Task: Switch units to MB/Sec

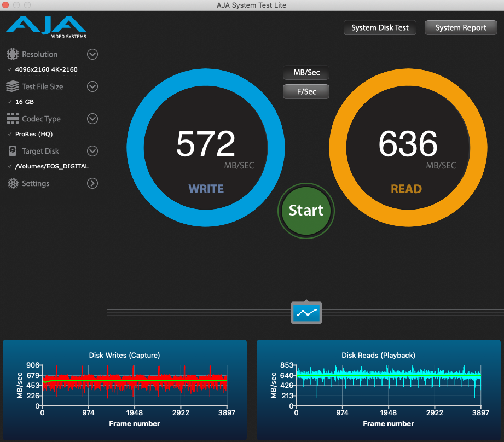Action: [x=306, y=72]
